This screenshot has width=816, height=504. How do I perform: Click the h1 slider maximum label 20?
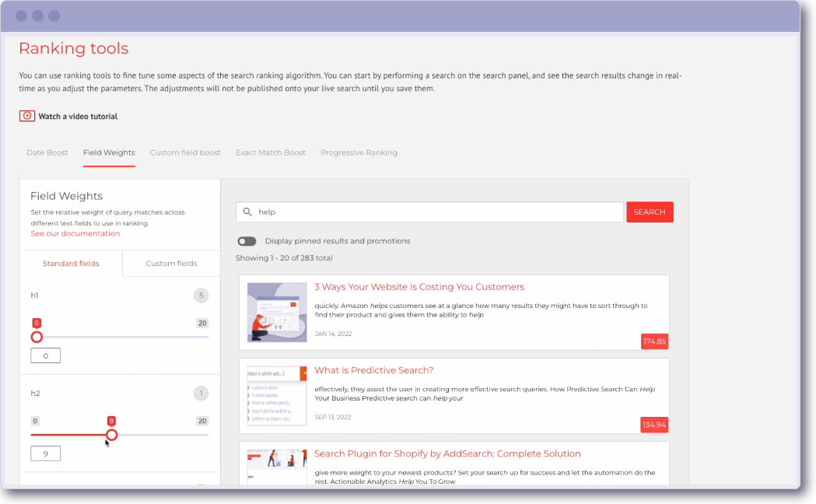[x=202, y=323]
